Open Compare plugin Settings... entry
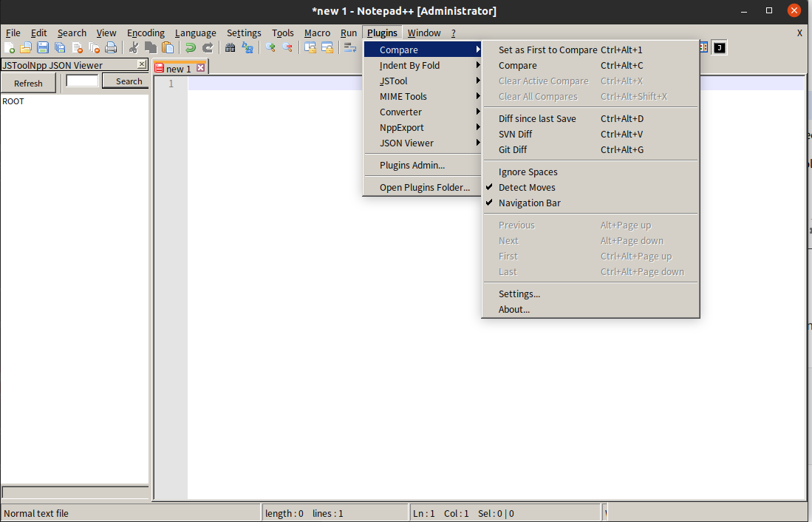The height and width of the screenshot is (522, 812). point(590,294)
